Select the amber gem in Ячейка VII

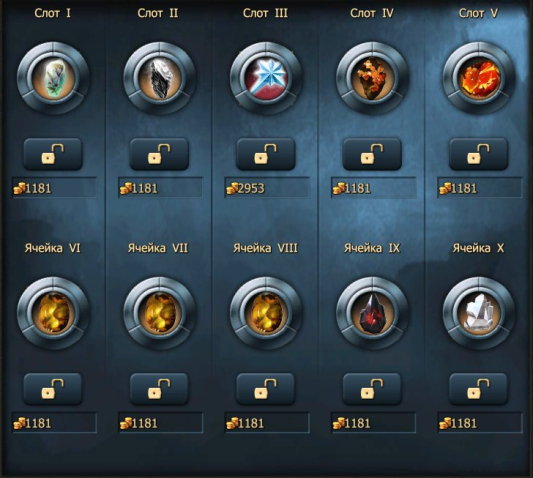coord(160,313)
